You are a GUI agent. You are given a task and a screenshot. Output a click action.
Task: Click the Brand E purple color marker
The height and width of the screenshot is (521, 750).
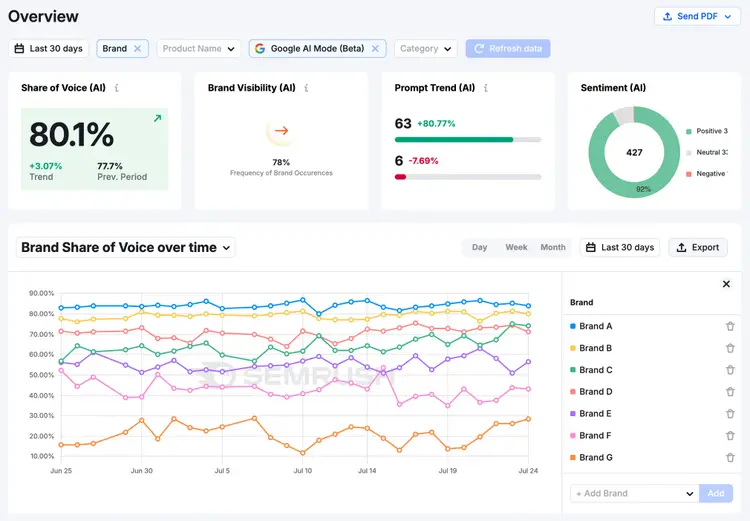point(573,414)
